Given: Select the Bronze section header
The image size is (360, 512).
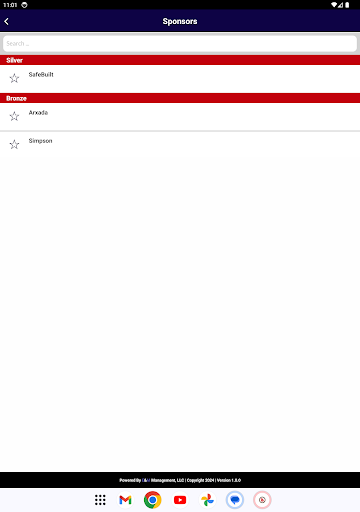Looking at the screenshot, I should coord(180,98).
